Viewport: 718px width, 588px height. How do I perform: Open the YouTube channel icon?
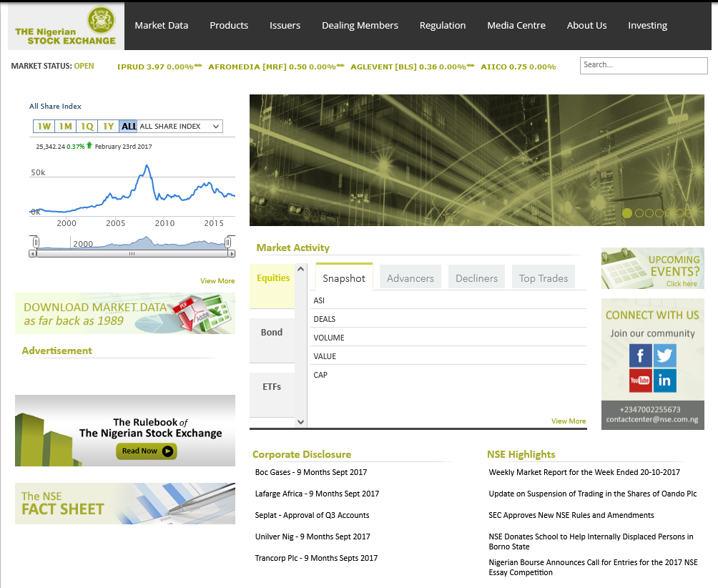640,380
